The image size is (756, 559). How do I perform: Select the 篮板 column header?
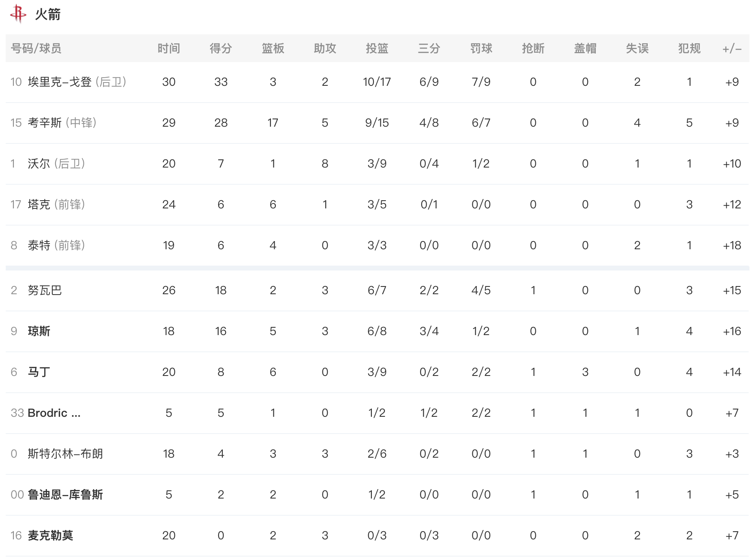pyautogui.click(x=273, y=49)
